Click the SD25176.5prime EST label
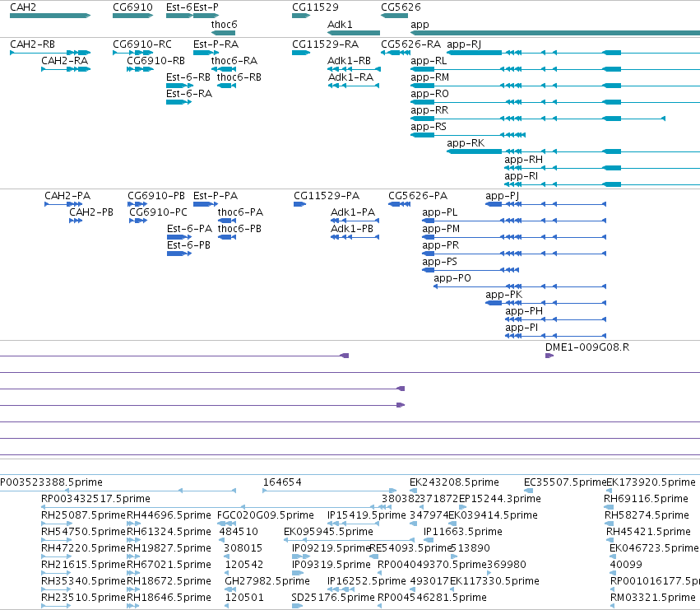This screenshot has height=610, width=700. coord(333,598)
